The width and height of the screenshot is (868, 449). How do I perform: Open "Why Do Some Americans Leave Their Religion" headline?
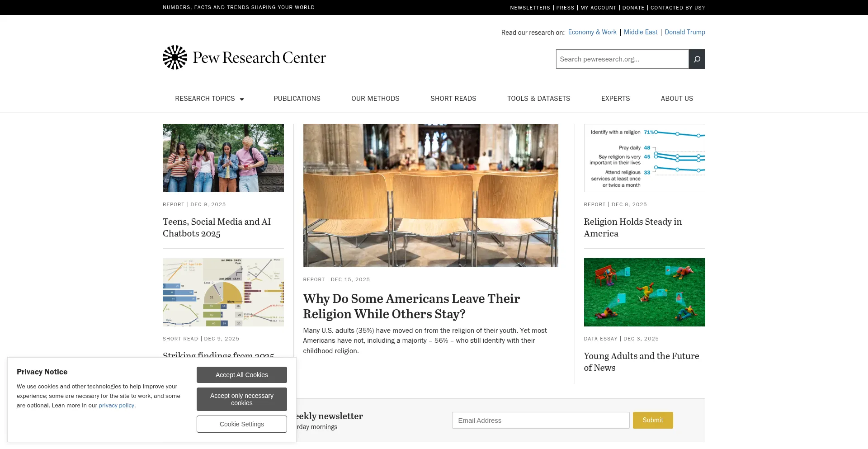pos(411,306)
